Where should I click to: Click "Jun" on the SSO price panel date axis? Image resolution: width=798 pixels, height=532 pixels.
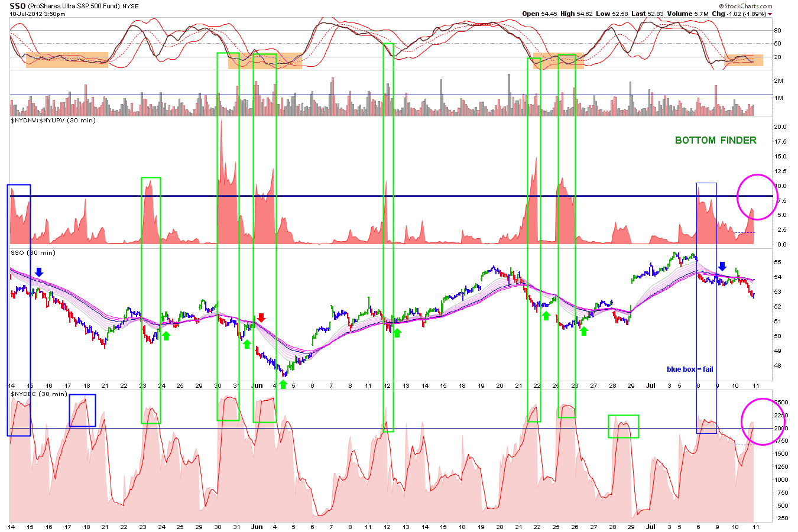click(257, 385)
